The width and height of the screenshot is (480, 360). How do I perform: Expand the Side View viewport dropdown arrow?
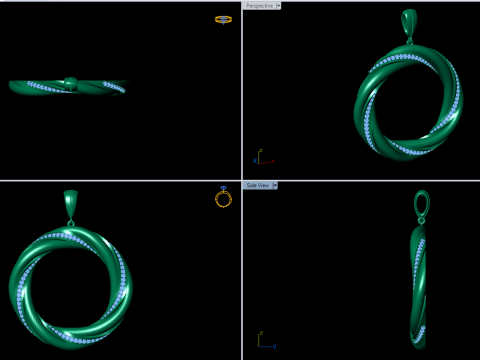click(x=275, y=185)
